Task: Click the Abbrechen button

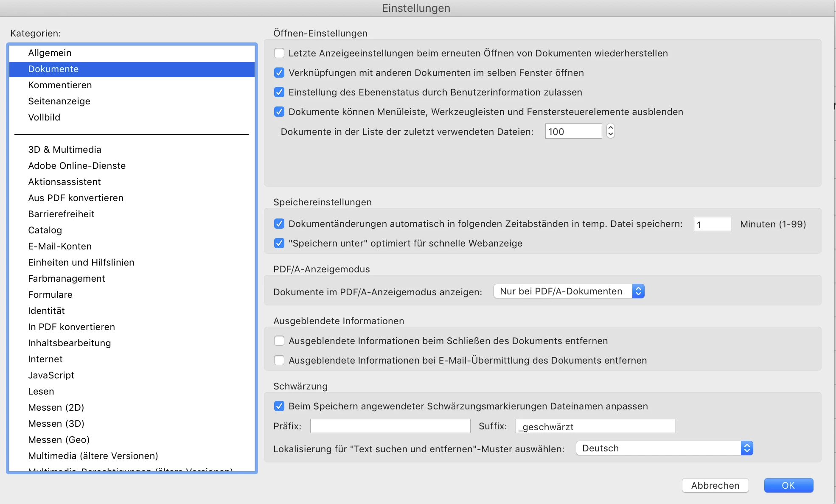Action: pos(715,486)
